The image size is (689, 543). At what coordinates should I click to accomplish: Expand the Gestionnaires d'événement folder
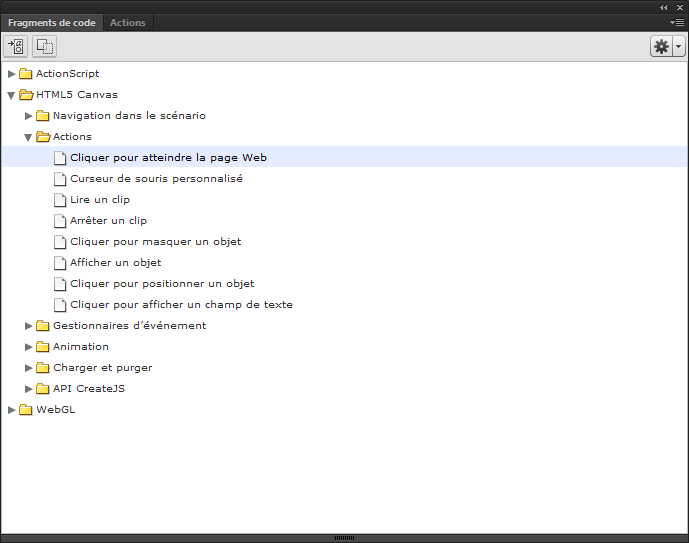(x=29, y=326)
